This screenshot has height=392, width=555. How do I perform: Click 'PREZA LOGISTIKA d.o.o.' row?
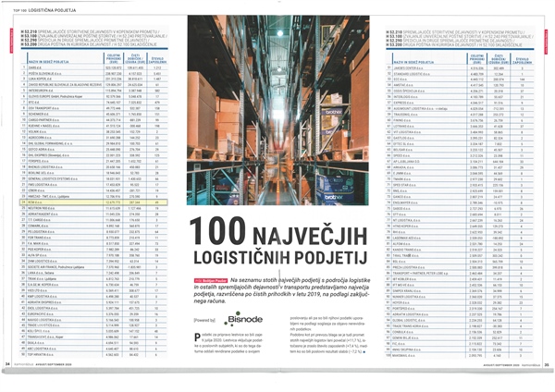[460, 267]
